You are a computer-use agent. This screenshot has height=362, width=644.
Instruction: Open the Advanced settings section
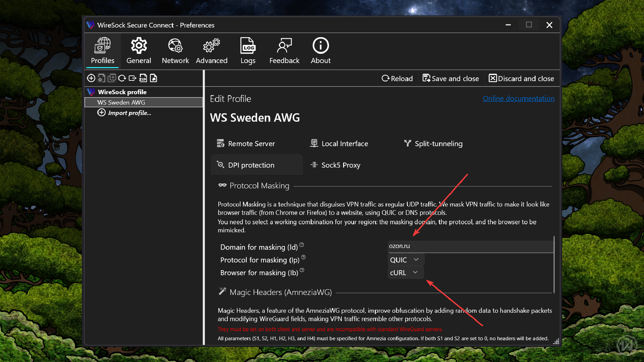pos(211,51)
